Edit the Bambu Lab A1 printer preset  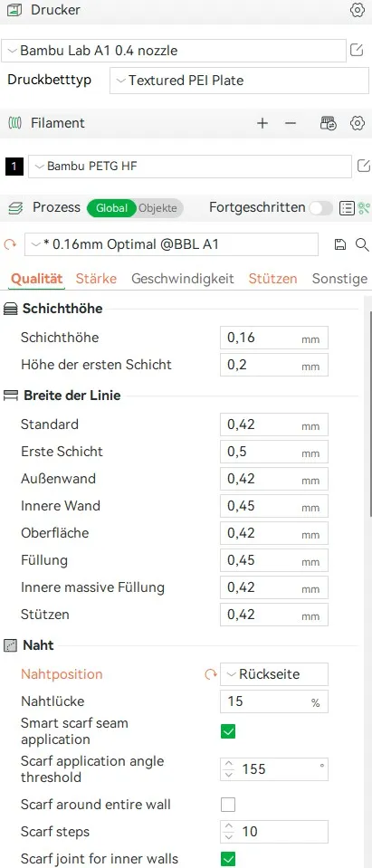(x=358, y=51)
